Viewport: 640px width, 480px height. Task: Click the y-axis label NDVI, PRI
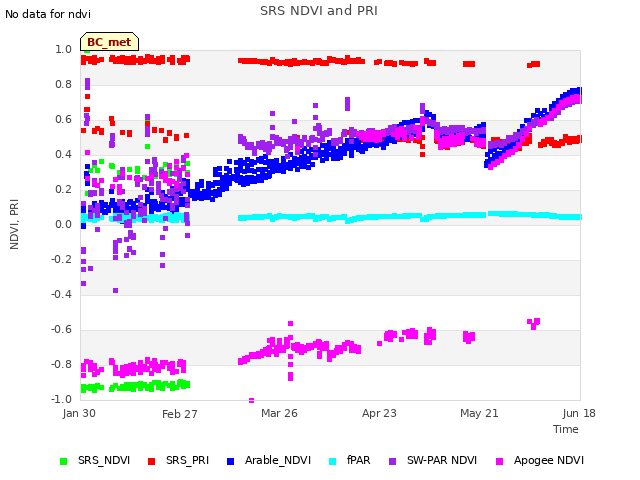coord(14,224)
